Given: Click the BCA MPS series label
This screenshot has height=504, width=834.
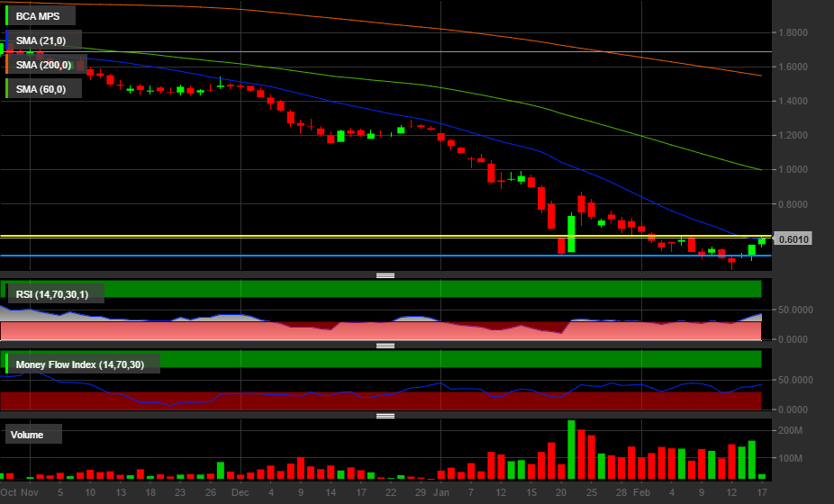Looking at the screenshot, I should point(40,16).
